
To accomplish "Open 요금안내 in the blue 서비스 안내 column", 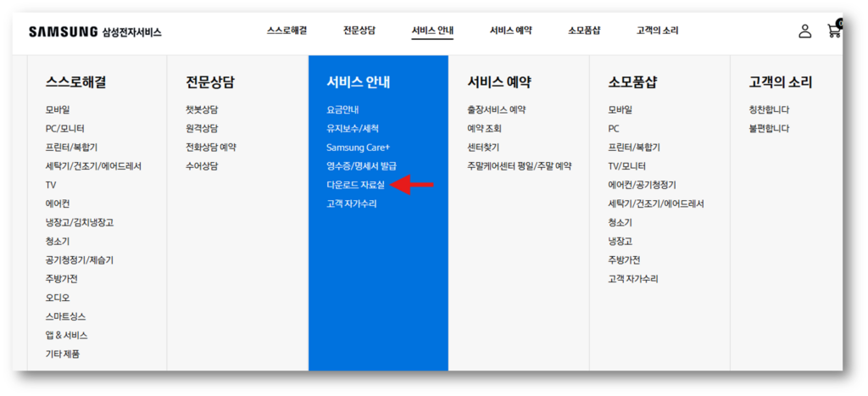I will click(342, 109).
